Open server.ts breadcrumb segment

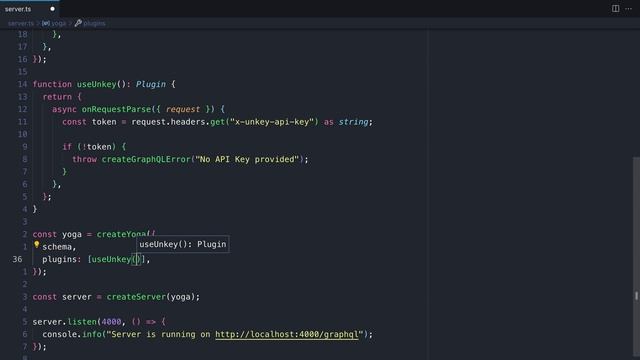[x=21, y=23]
